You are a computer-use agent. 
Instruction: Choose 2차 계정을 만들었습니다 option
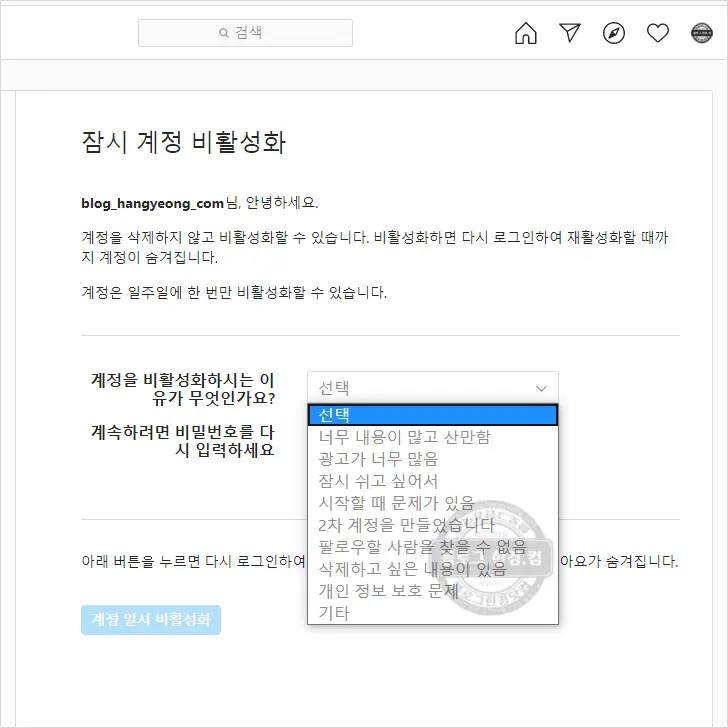pyautogui.click(x=432, y=525)
